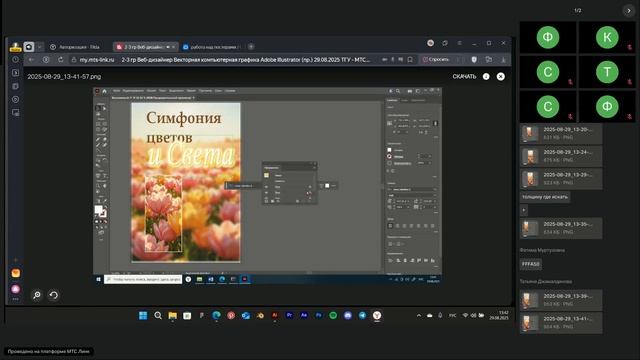Viewport: 640px width, 360px height.
Task: Click sender name Татьяна Джамалдинова
Action: point(545,282)
